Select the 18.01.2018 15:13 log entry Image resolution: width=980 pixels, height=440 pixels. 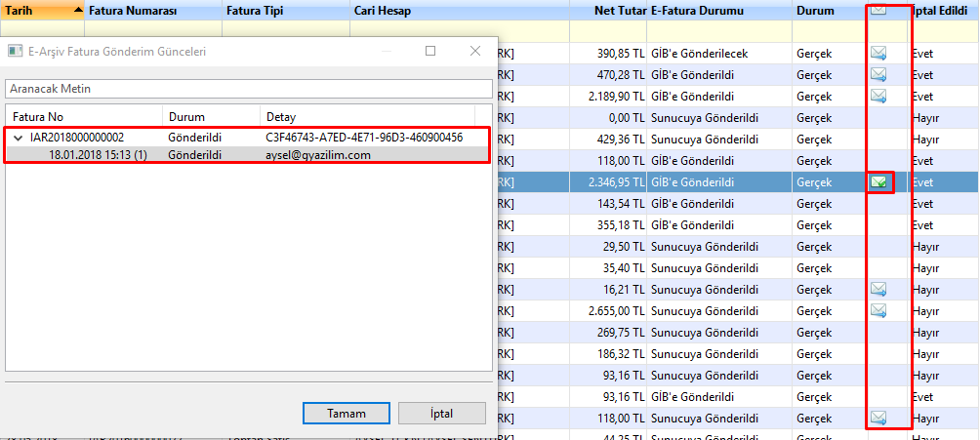pos(98,155)
